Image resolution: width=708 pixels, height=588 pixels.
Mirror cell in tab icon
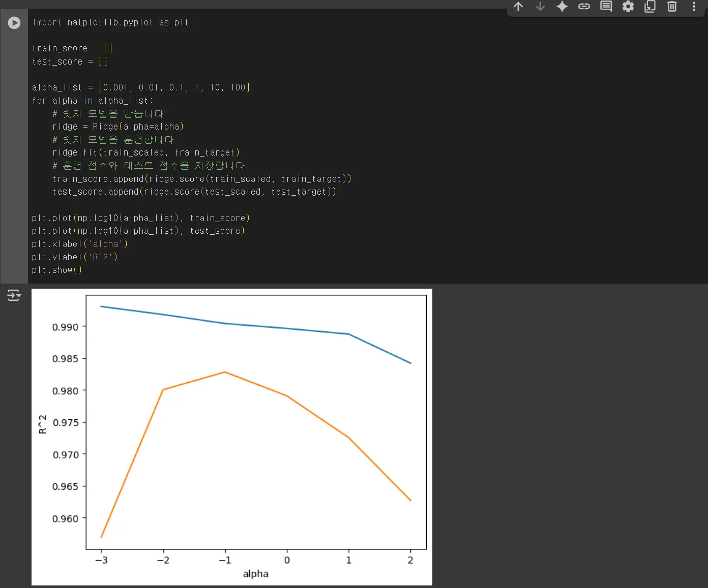(x=650, y=7)
